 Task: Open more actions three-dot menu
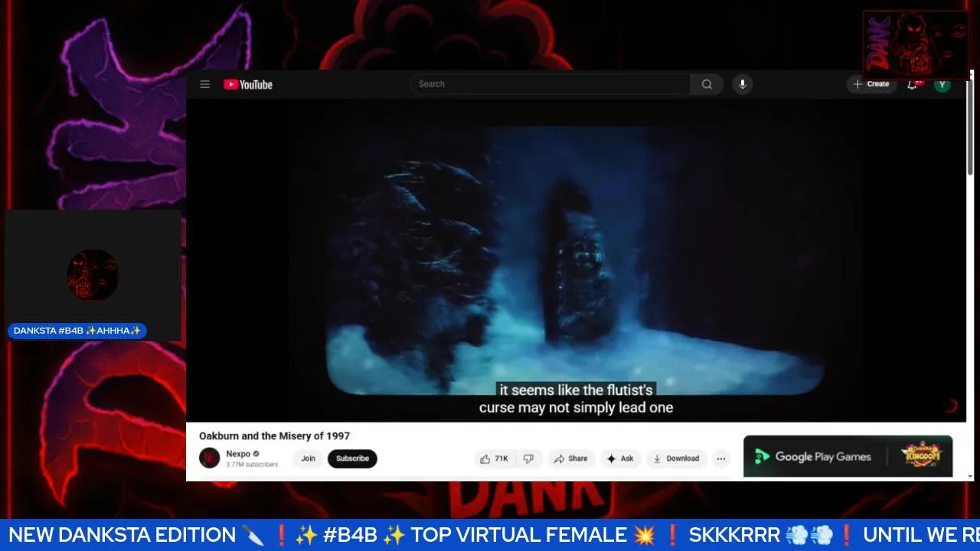pyautogui.click(x=720, y=458)
